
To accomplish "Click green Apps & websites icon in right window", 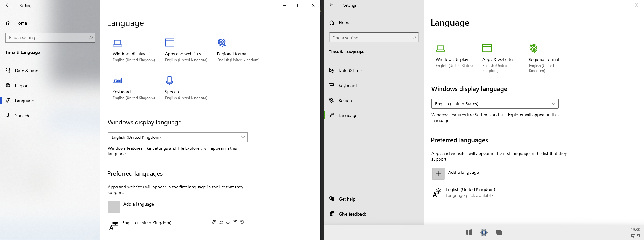I will tap(487, 48).
